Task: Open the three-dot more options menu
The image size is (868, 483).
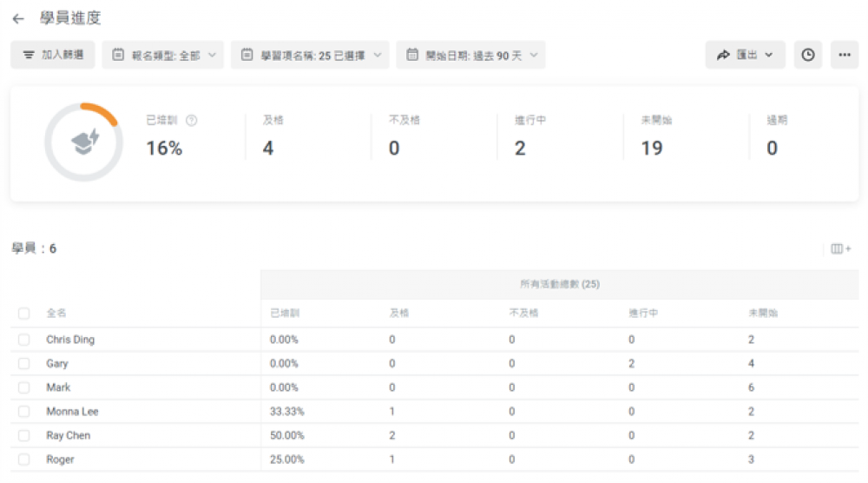Action: (844, 55)
